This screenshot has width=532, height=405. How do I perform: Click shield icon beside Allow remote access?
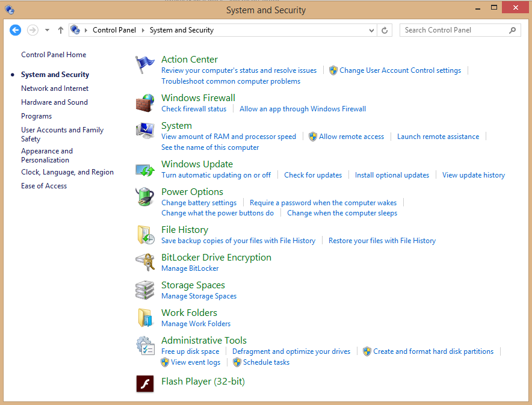[x=313, y=137]
